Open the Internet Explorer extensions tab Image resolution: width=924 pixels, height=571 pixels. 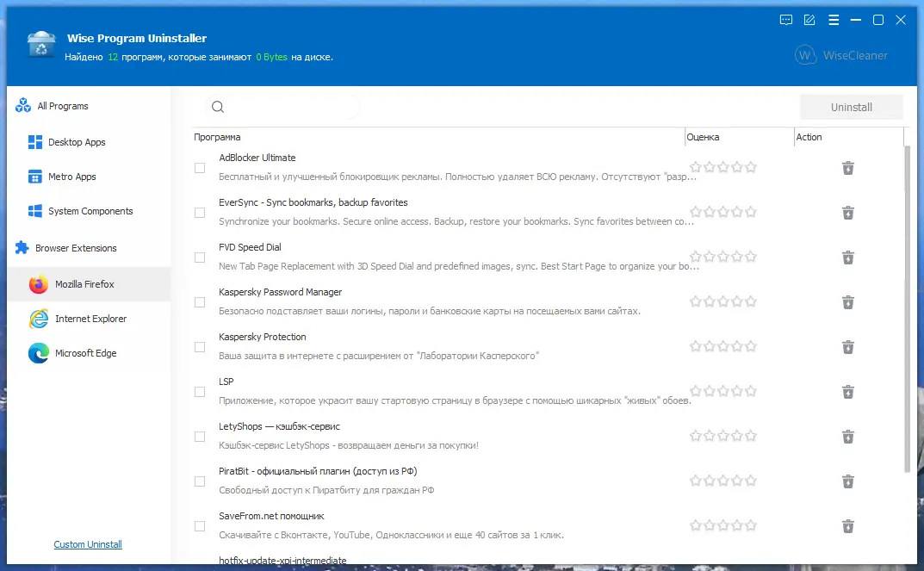pyautogui.click(x=90, y=319)
